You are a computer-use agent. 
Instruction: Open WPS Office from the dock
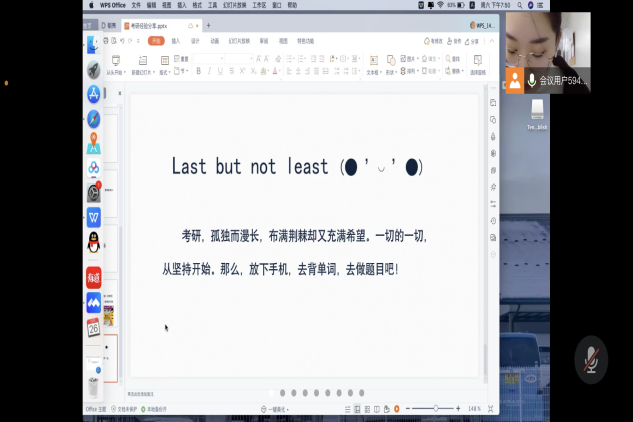point(94,217)
